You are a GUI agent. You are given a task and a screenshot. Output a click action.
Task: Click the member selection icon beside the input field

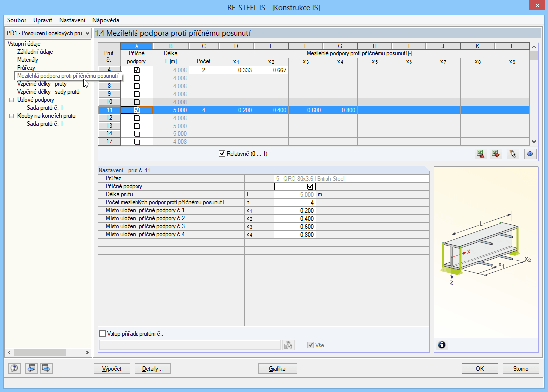[x=288, y=345]
